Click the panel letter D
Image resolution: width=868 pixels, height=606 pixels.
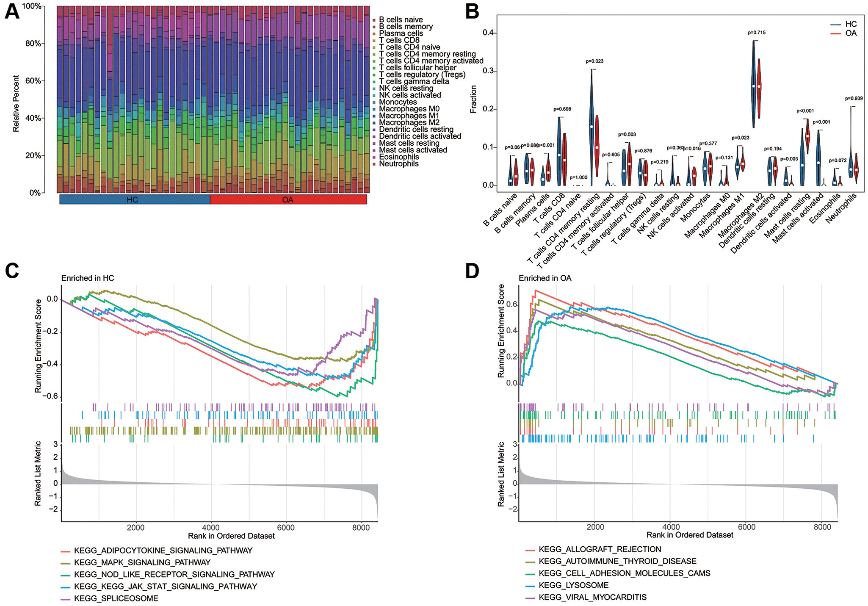click(x=472, y=271)
